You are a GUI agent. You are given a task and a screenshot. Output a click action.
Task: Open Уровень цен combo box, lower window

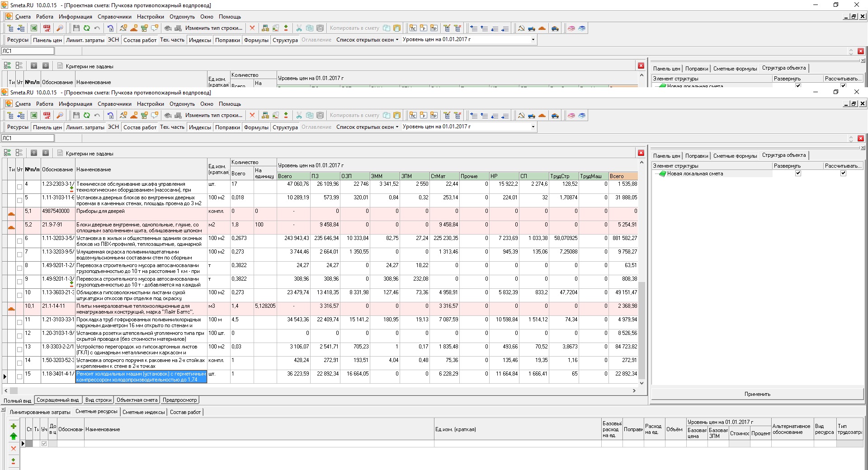pyautogui.click(x=469, y=127)
